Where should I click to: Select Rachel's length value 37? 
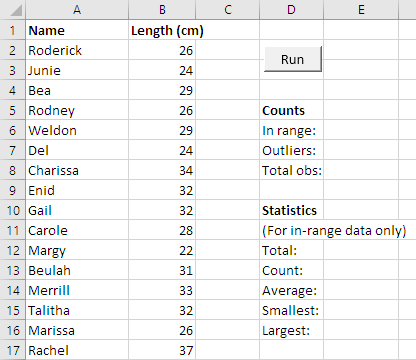162,350
